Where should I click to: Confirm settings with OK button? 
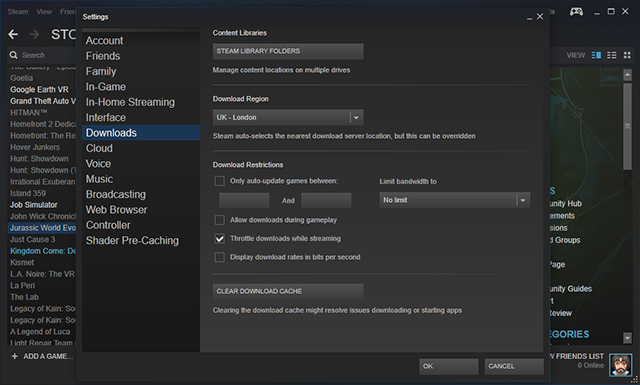[x=449, y=366]
